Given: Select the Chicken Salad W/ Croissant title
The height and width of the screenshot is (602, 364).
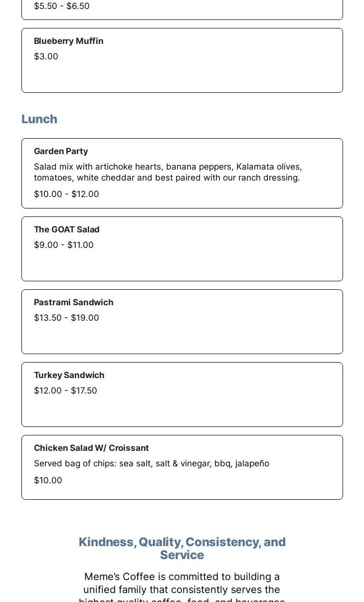Looking at the screenshot, I should (x=91, y=448).
